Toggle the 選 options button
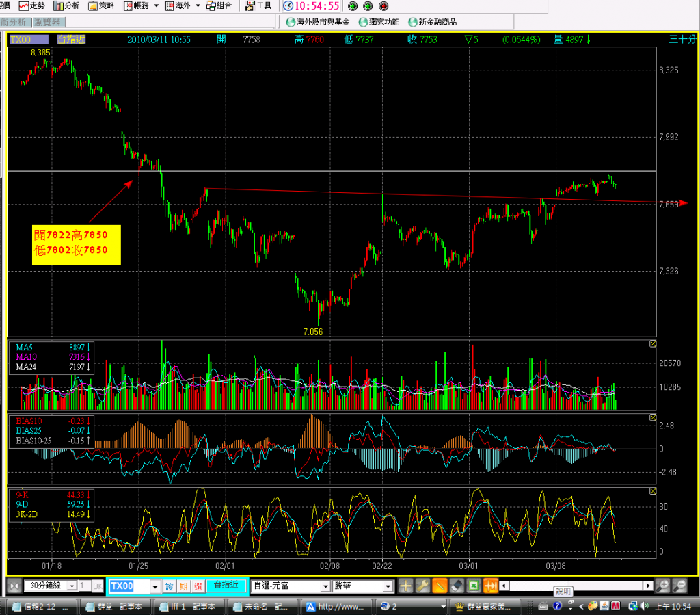This screenshot has width=700, height=615. pyautogui.click(x=198, y=586)
